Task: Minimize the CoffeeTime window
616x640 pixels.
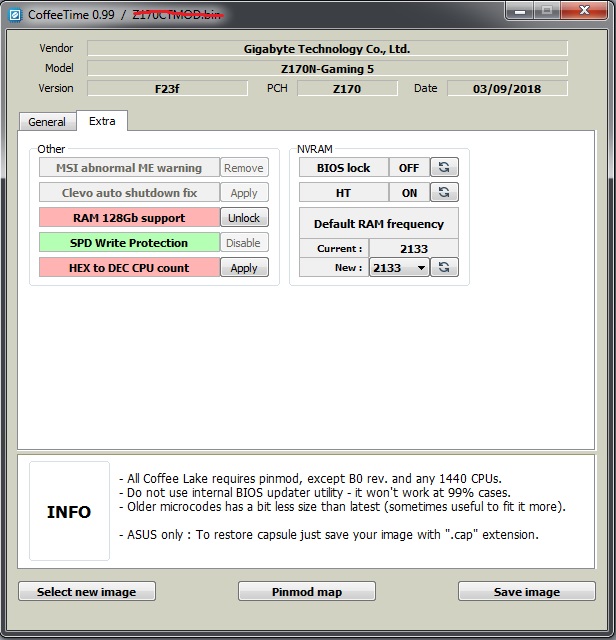Action: tap(520, 11)
